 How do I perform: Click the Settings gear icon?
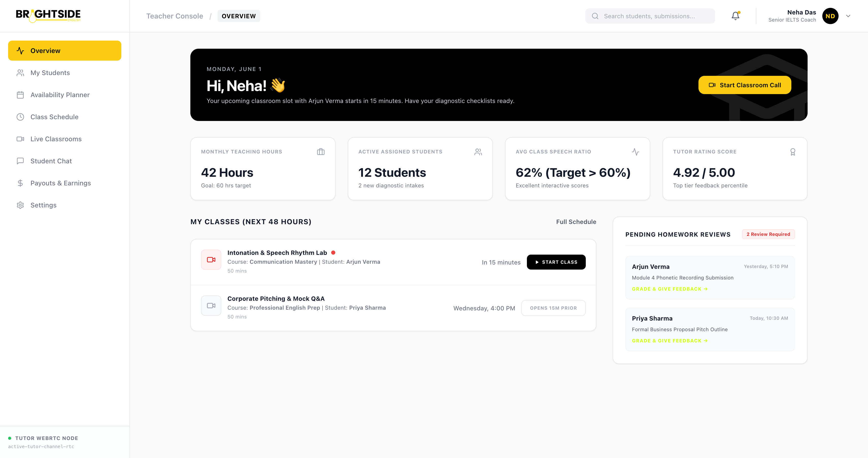[20, 205]
